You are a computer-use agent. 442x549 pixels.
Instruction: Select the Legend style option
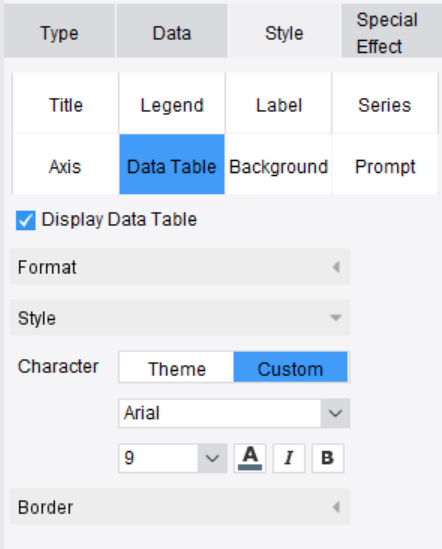pos(172,104)
